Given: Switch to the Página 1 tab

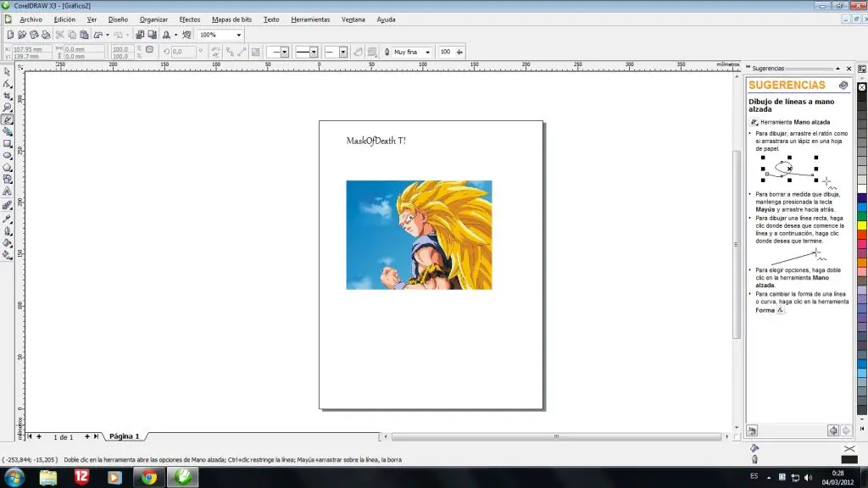Looking at the screenshot, I should point(124,436).
